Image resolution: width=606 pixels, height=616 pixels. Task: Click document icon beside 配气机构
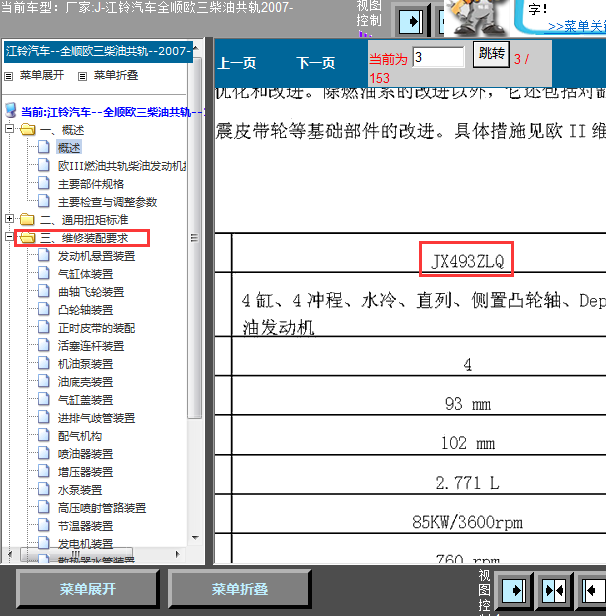coord(44,435)
